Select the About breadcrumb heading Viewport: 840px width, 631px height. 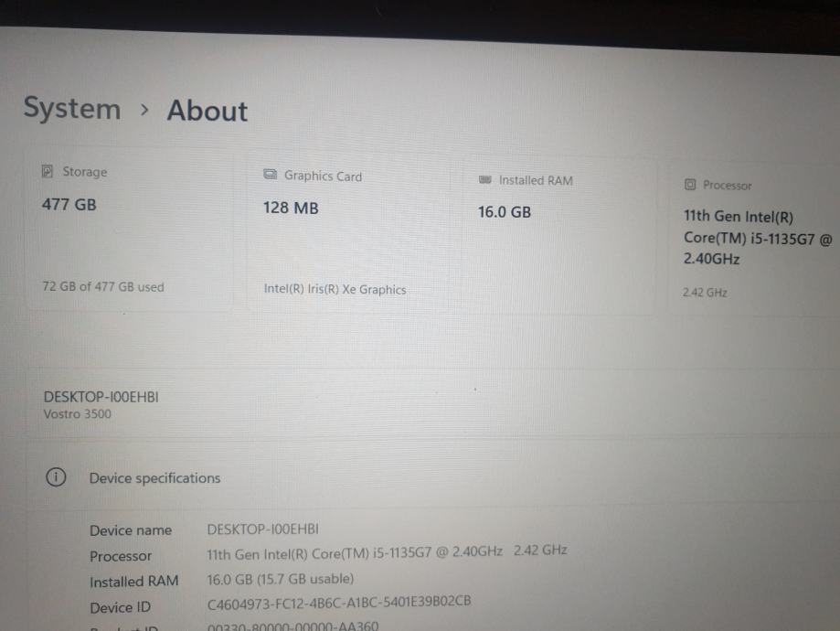click(x=207, y=111)
